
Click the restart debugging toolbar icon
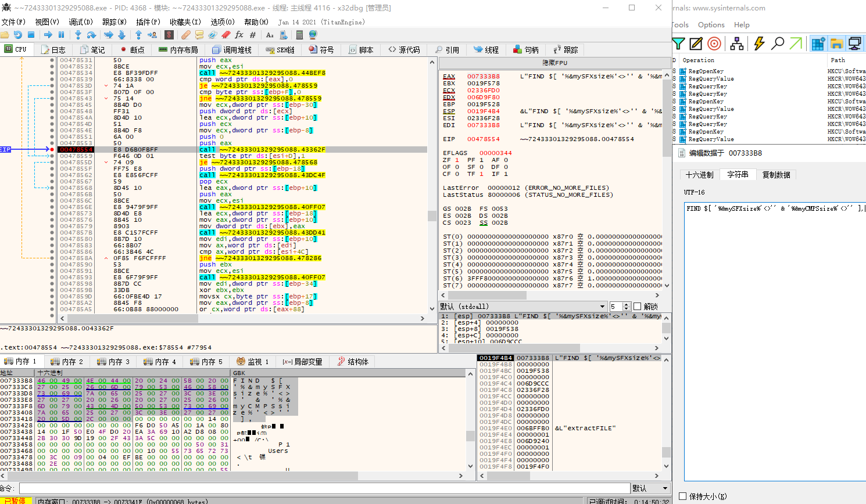tap(18, 35)
